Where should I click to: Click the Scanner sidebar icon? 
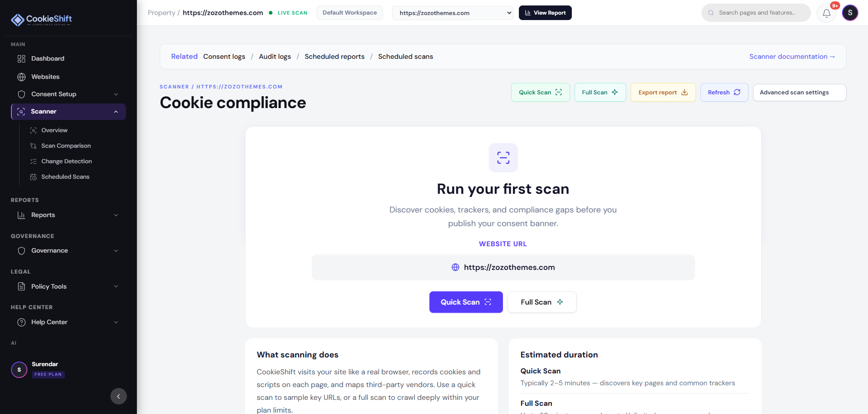21,112
